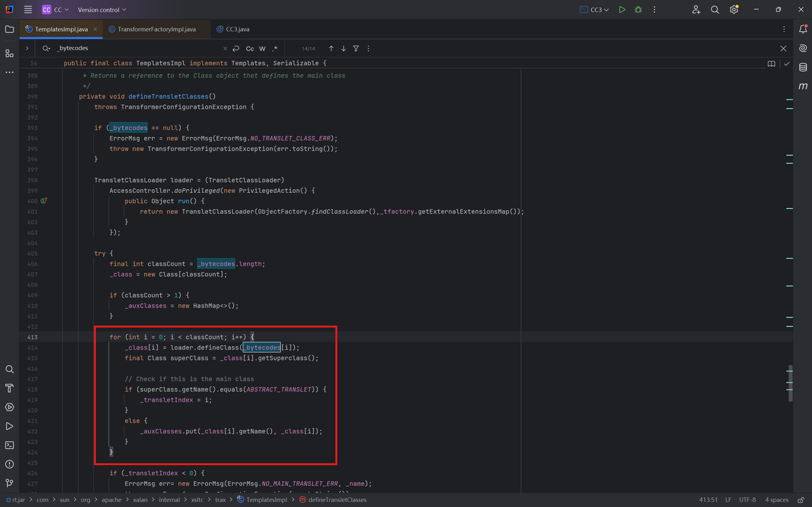Toggle whole Words search option
Screen dimensions: 812x507
(x=262, y=49)
